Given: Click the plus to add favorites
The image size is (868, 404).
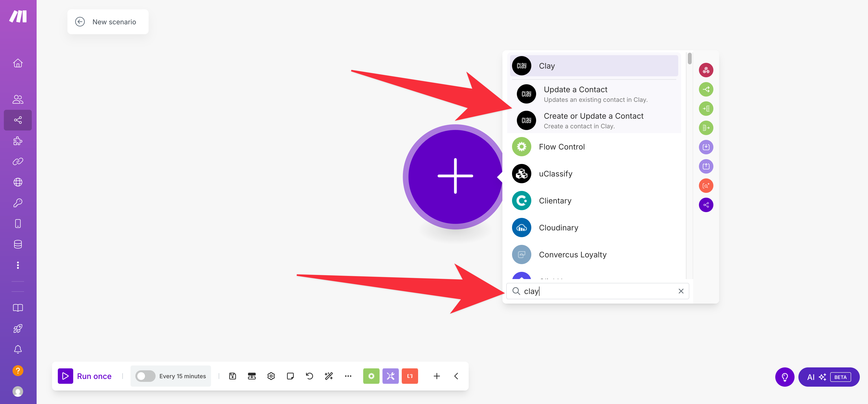Looking at the screenshot, I should coord(437,376).
